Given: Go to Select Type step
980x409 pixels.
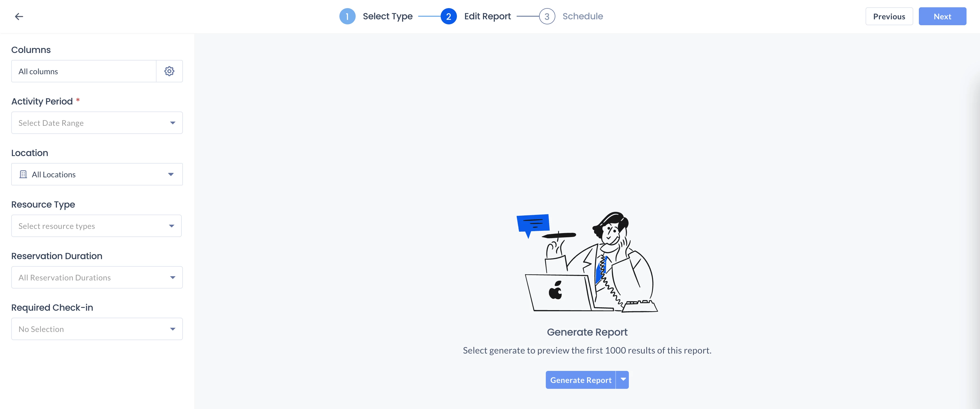Looking at the screenshot, I should 388,16.
